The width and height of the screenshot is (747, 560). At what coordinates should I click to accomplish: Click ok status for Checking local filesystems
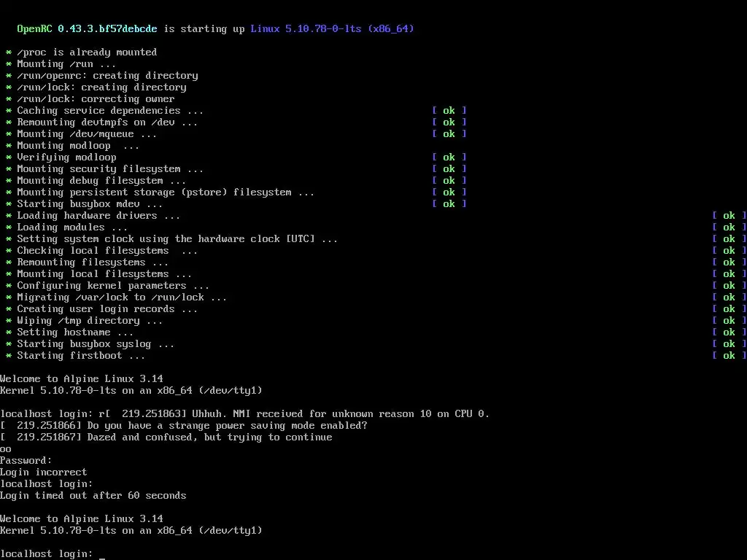point(729,251)
